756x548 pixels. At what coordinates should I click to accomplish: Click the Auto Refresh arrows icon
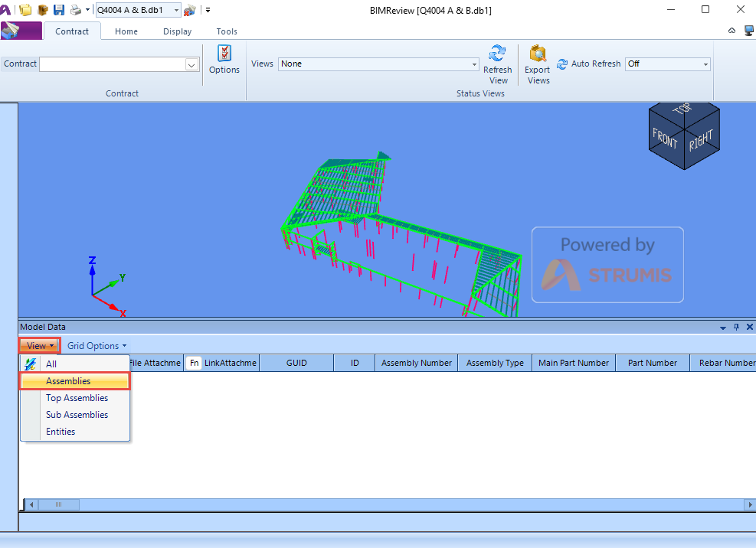pos(562,64)
